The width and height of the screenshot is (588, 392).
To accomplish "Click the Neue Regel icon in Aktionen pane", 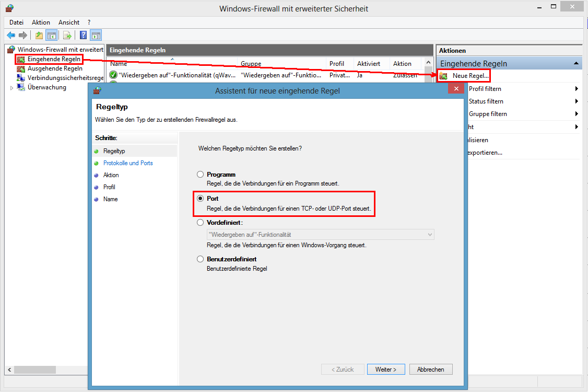I will (443, 75).
